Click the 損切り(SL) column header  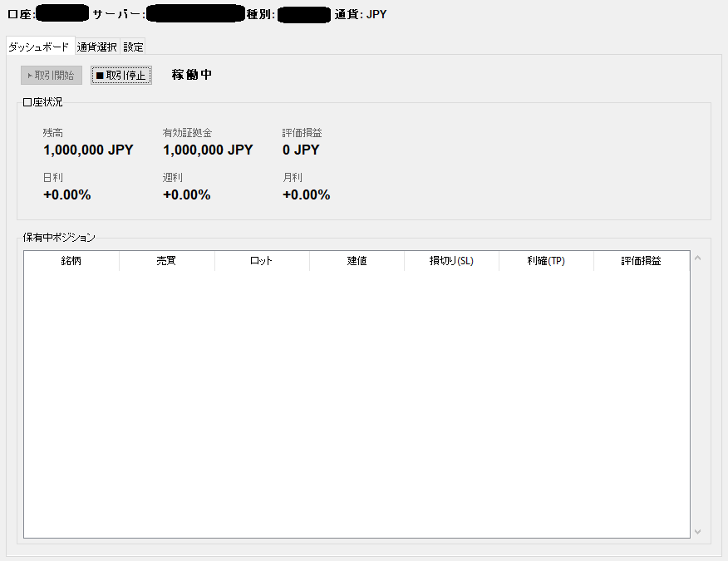(451, 261)
